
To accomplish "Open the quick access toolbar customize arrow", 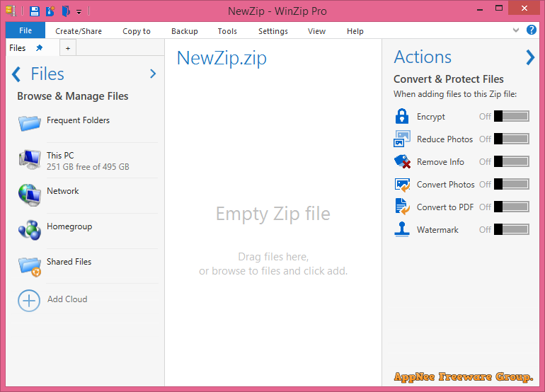I will click(79, 12).
